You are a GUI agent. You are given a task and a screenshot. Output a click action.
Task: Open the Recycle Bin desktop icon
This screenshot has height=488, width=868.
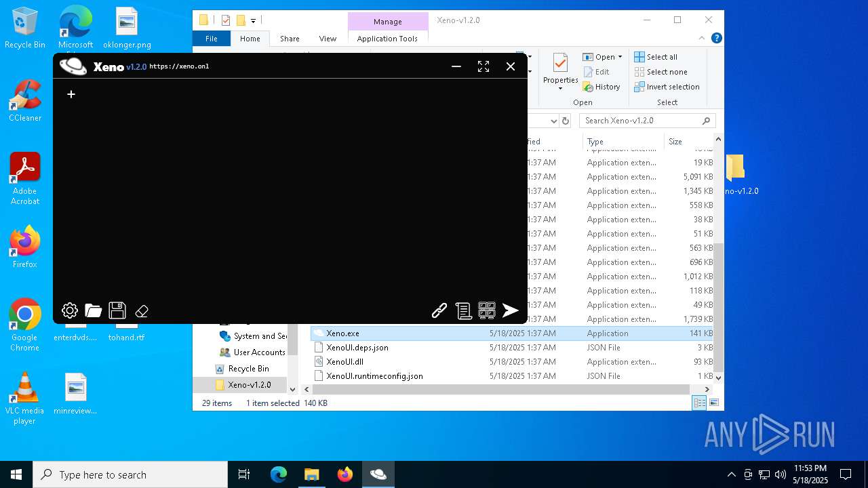tap(25, 28)
